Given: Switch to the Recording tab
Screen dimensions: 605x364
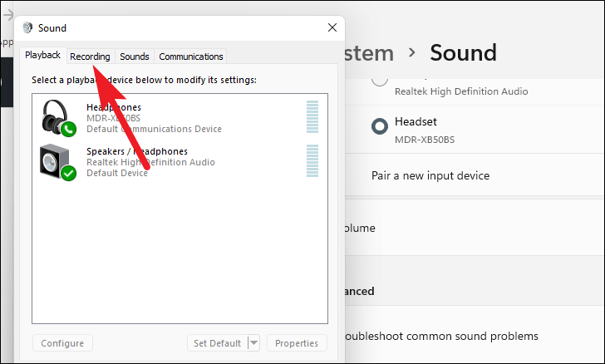Looking at the screenshot, I should point(90,57).
